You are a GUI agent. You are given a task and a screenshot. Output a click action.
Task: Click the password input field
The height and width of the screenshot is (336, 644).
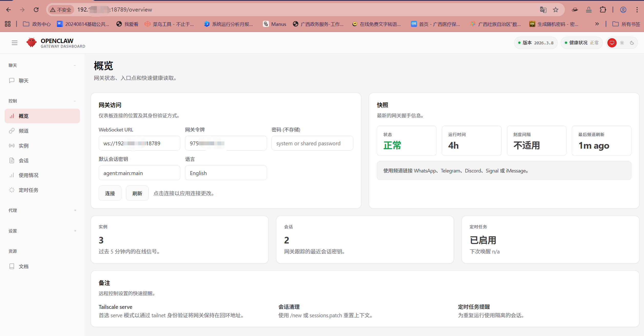point(312,143)
